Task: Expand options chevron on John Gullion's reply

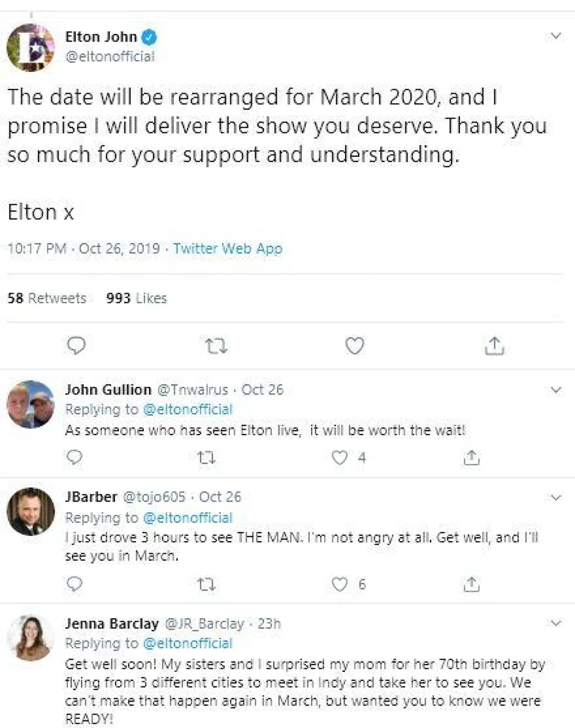Action: point(556,390)
